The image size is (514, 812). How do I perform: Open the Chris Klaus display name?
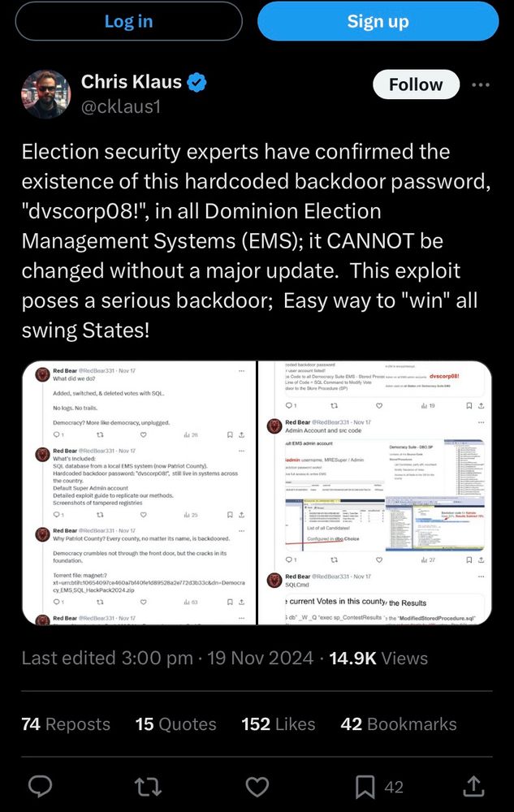(132, 82)
